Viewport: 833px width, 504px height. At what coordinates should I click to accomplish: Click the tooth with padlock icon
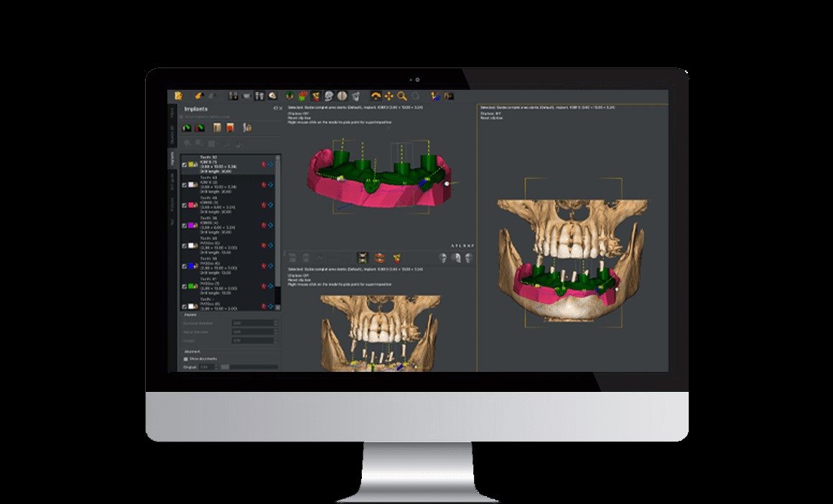(246, 128)
